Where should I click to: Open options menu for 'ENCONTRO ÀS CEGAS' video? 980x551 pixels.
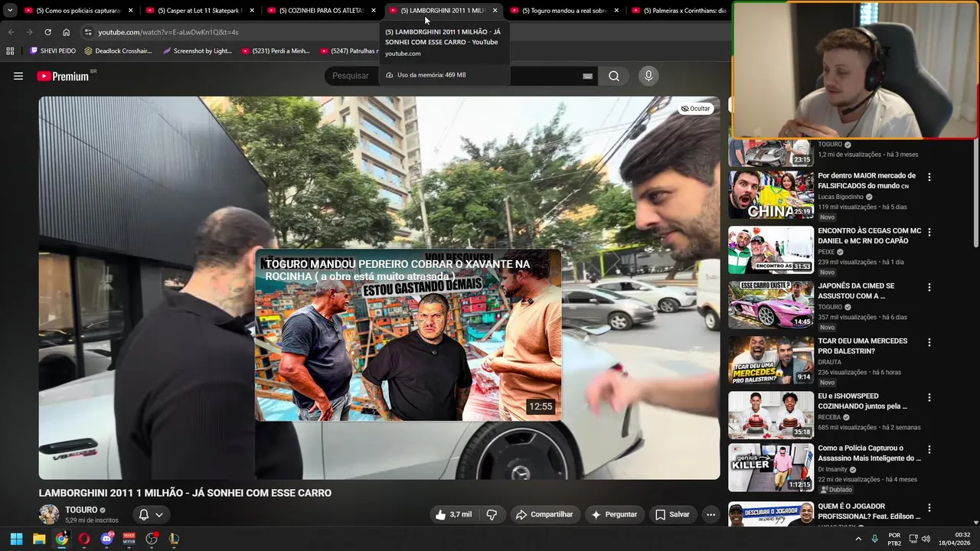[929, 232]
